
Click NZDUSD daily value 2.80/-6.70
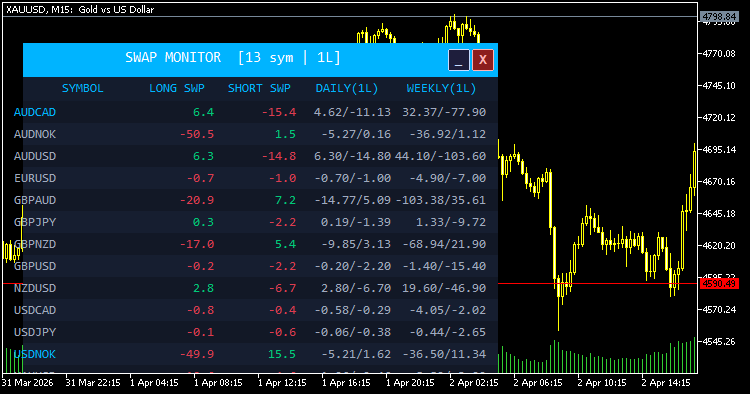(356, 288)
